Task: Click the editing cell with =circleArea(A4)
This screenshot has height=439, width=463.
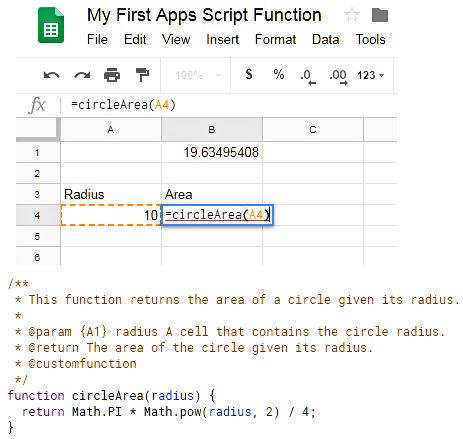Action: 217,215
